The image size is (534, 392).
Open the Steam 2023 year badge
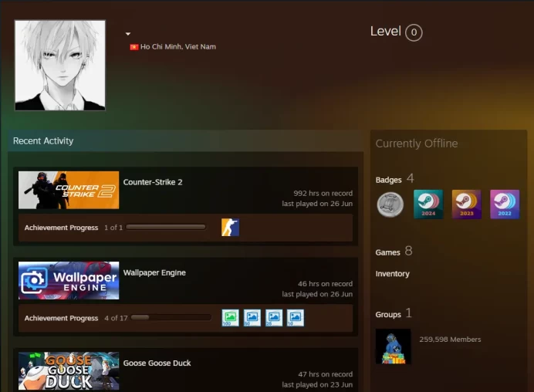467,204
